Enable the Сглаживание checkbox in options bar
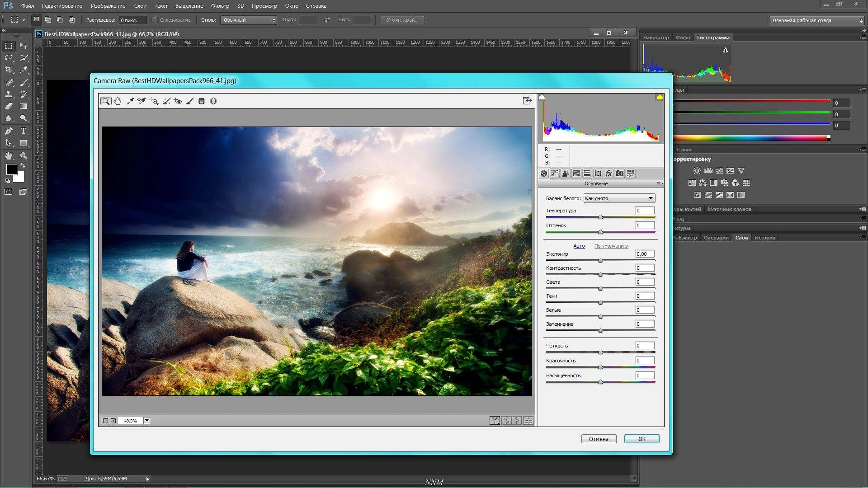 coord(155,20)
